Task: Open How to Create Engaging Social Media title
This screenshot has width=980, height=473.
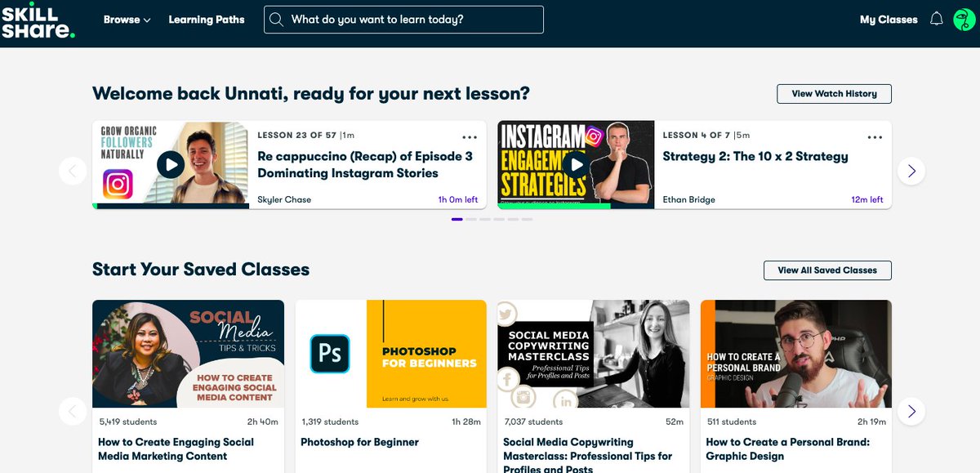Action: click(176, 449)
